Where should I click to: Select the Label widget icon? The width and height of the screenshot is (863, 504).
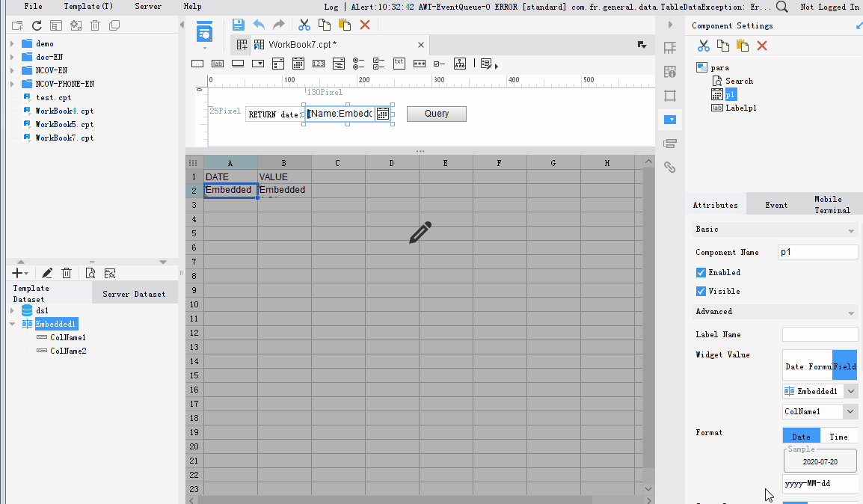218,64
